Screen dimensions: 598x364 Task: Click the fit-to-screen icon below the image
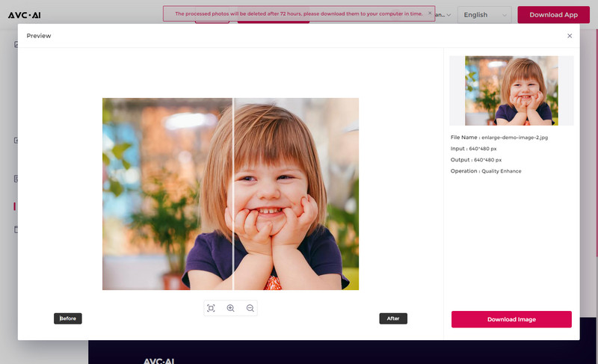click(x=211, y=308)
